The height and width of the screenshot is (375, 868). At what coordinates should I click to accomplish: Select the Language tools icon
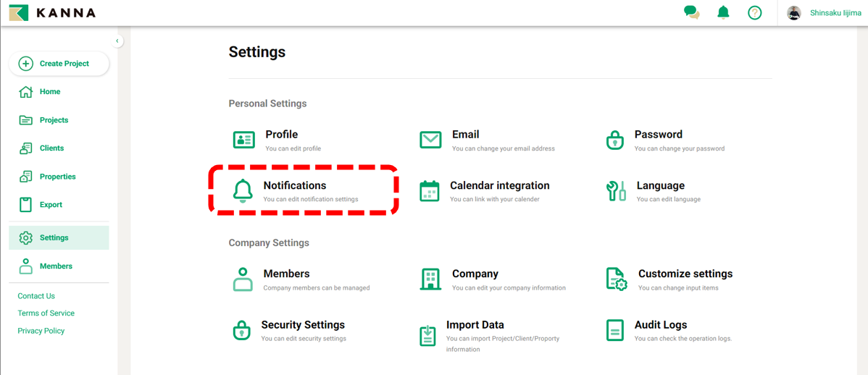click(616, 191)
